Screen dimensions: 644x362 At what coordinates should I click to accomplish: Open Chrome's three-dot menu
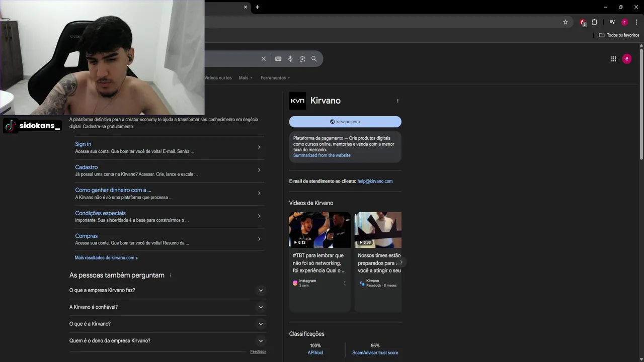coord(637,22)
